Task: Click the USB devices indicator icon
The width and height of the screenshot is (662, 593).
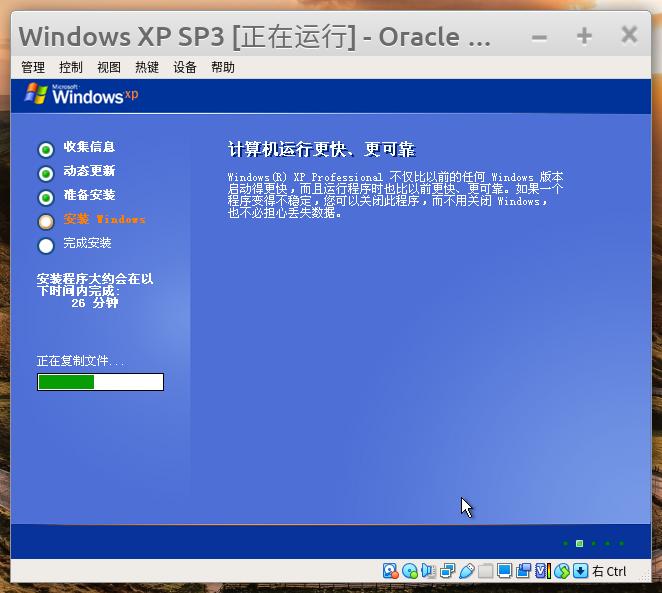Action: pyautogui.click(x=466, y=571)
